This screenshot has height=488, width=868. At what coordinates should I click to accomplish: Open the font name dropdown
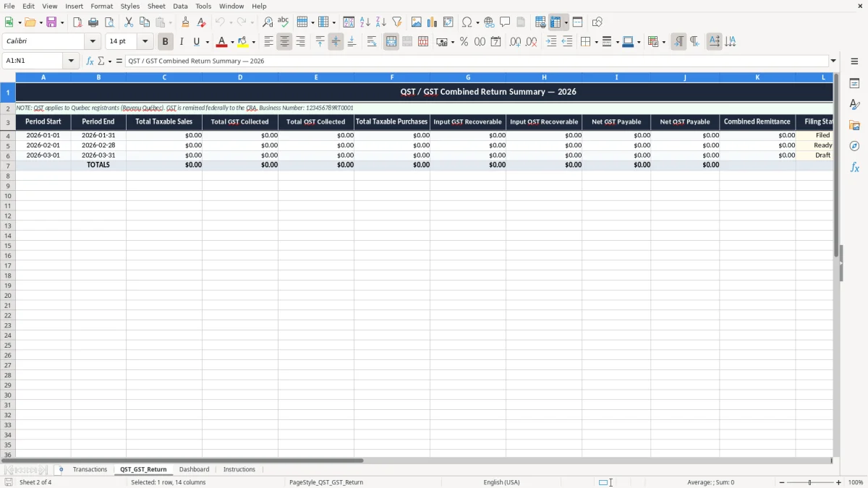(x=93, y=42)
